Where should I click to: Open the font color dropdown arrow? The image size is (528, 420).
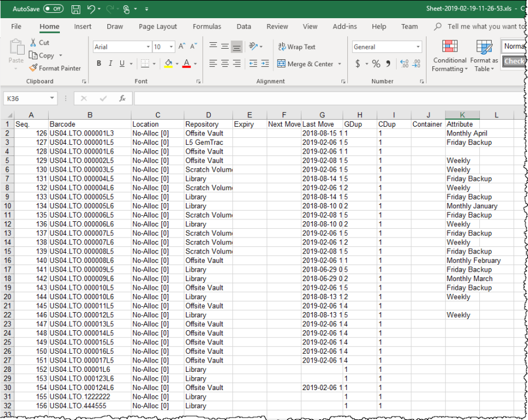[x=195, y=64]
